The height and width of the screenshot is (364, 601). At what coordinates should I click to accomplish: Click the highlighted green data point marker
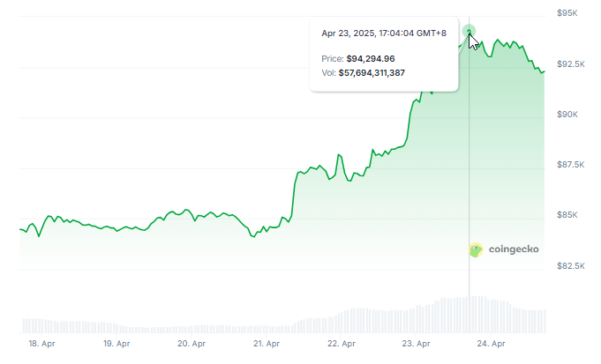pyautogui.click(x=470, y=32)
